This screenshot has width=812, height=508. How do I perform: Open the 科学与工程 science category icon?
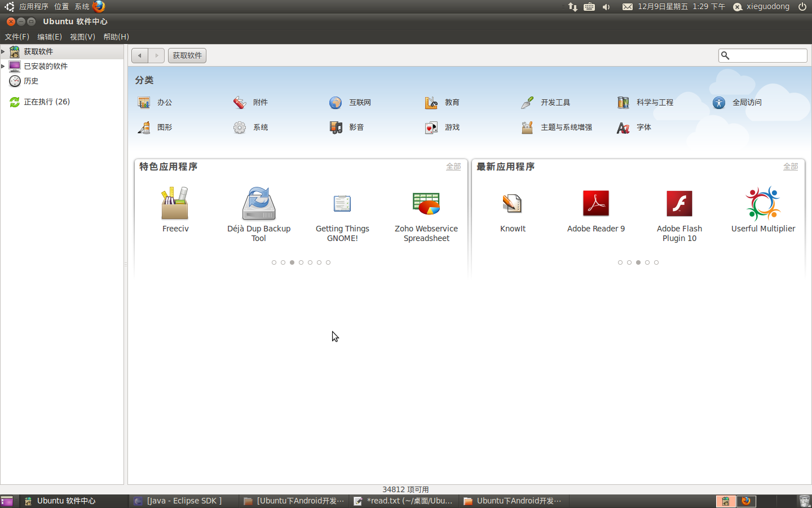click(623, 103)
